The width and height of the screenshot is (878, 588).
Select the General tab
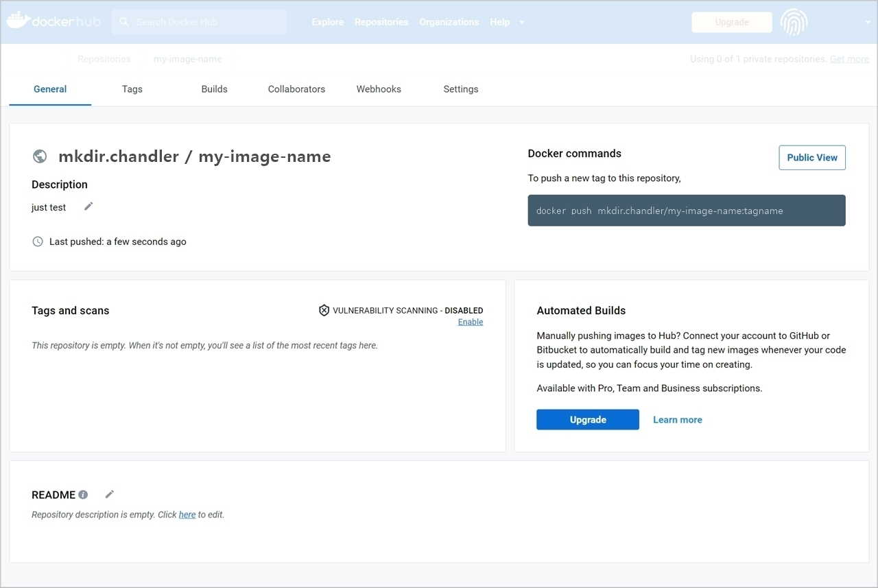50,89
